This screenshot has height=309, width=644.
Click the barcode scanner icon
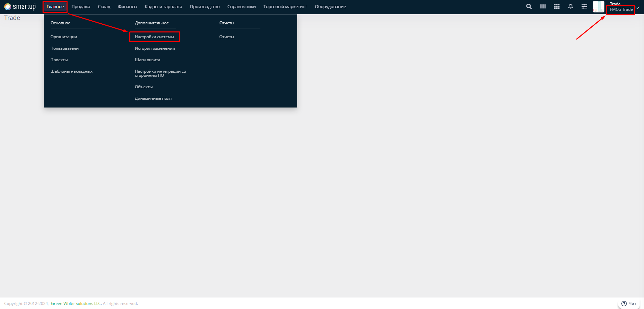pyautogui.click(x=543, y=6)
